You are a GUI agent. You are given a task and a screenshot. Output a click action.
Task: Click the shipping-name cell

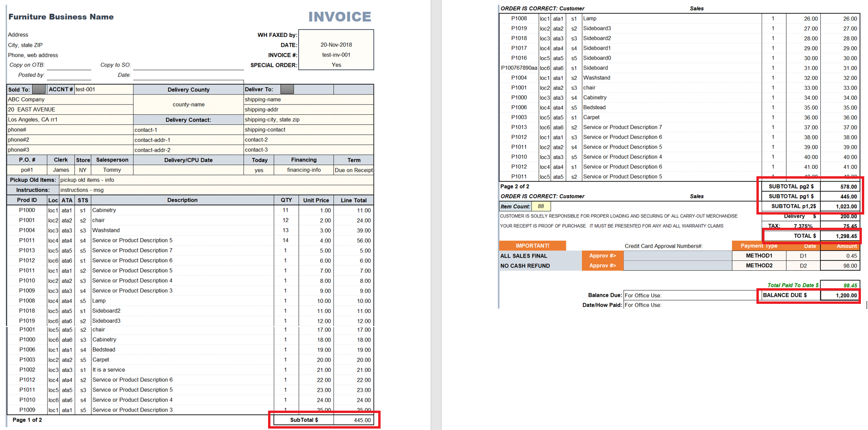(x=309, y=99)
